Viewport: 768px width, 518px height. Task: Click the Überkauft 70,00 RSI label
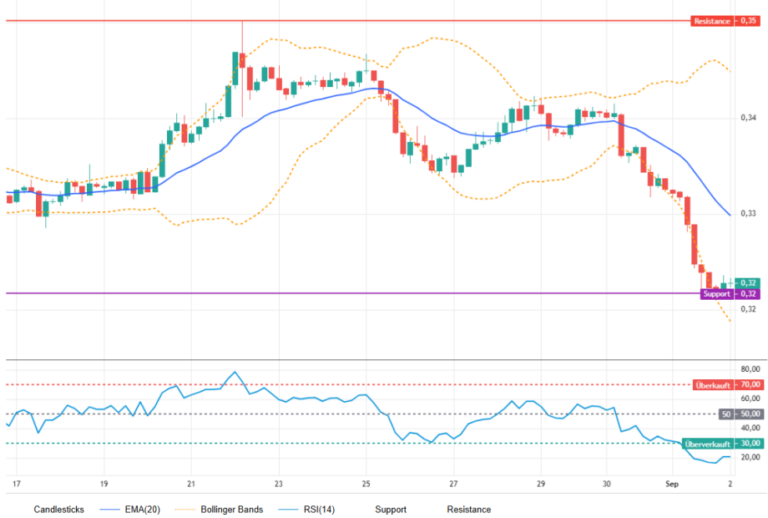[728, 385]
